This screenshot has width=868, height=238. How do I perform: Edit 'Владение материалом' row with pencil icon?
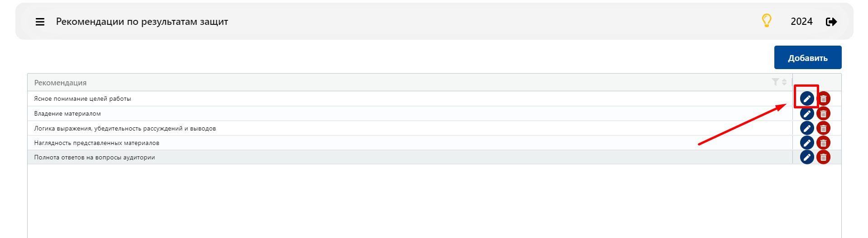point(807,113)
